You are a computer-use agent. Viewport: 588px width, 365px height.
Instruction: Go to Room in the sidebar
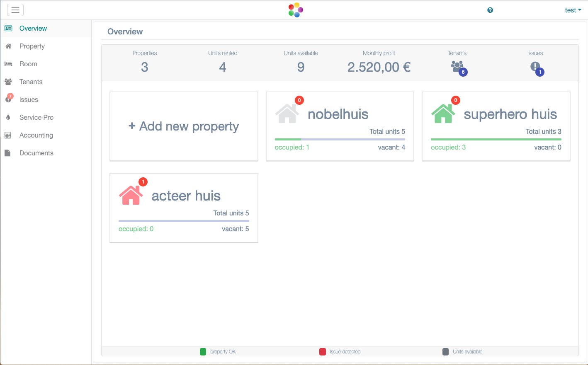coord(28,64)
